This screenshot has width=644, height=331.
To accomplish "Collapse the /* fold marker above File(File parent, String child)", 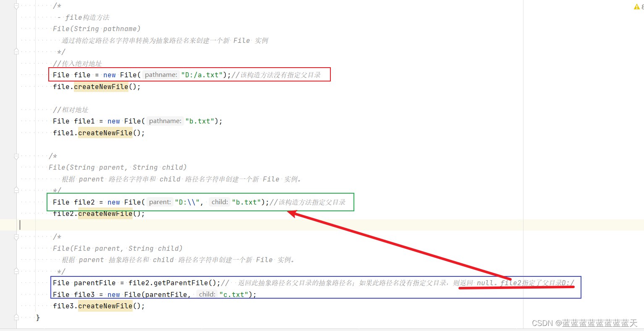I will pos(16,237).
